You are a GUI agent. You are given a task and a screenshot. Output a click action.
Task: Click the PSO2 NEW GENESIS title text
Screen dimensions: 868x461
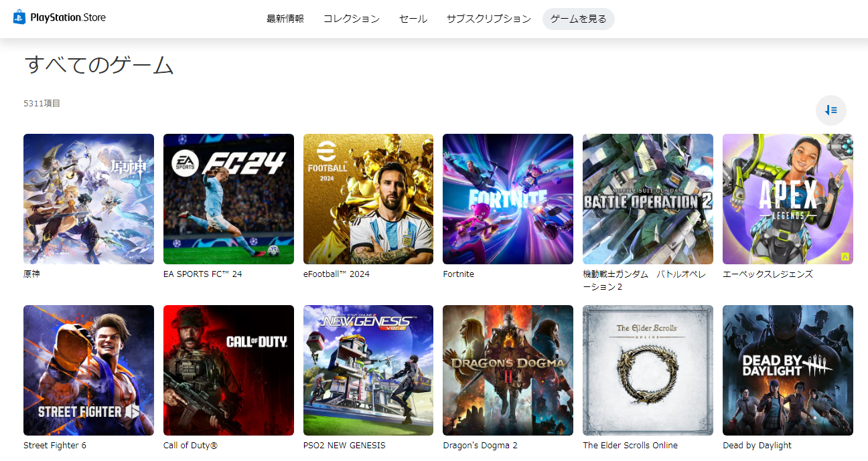click(x=344, y=446)
